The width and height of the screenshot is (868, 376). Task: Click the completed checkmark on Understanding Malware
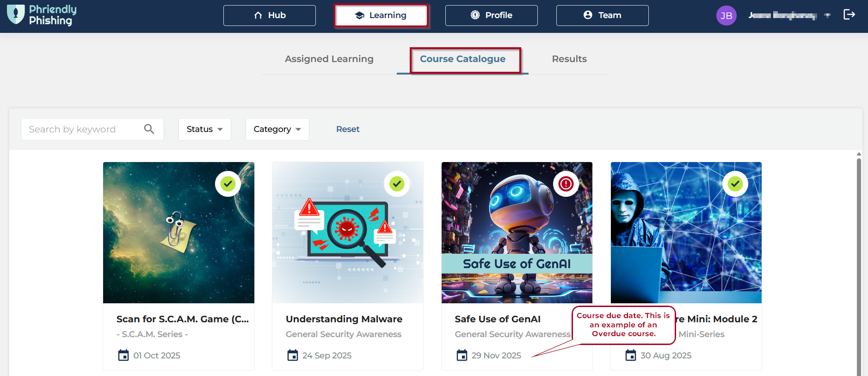coord(397,184)
